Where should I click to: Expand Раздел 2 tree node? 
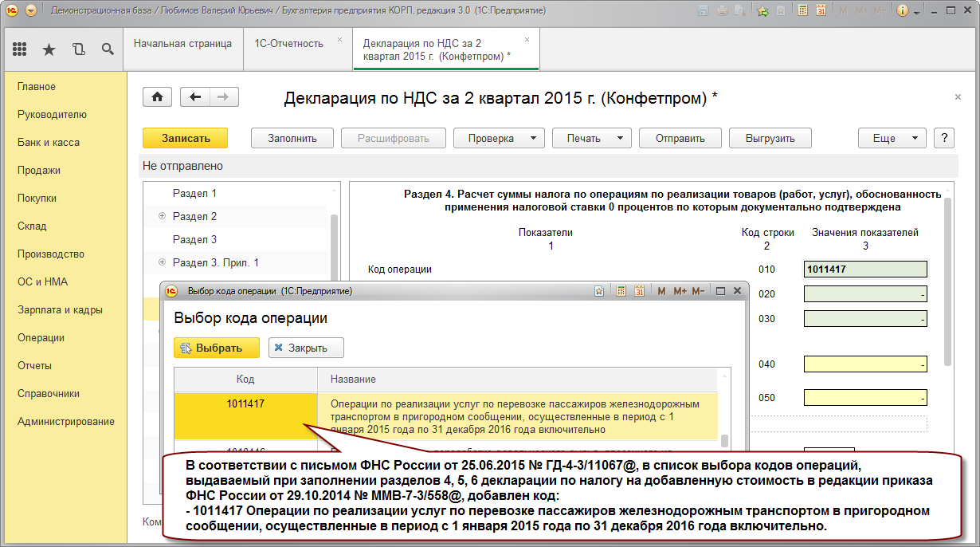[x=162, y=216]
